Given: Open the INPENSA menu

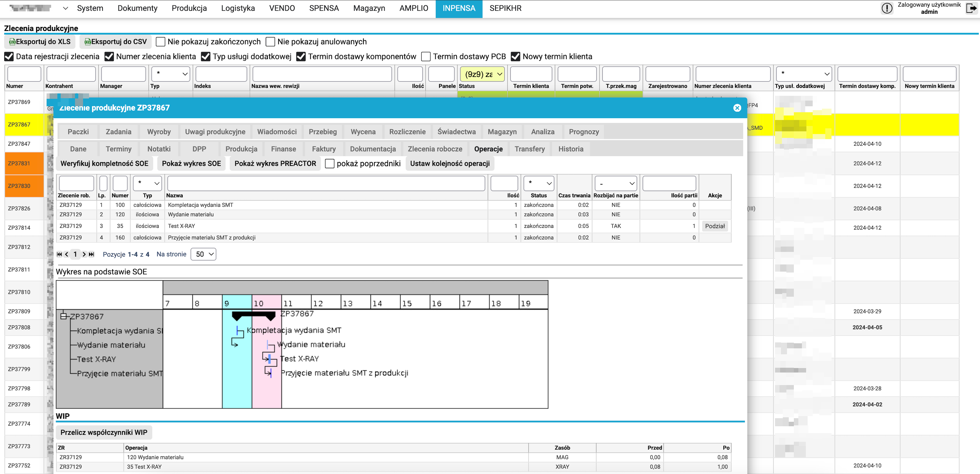Looking at the screenshot, I should coord(459,8).
